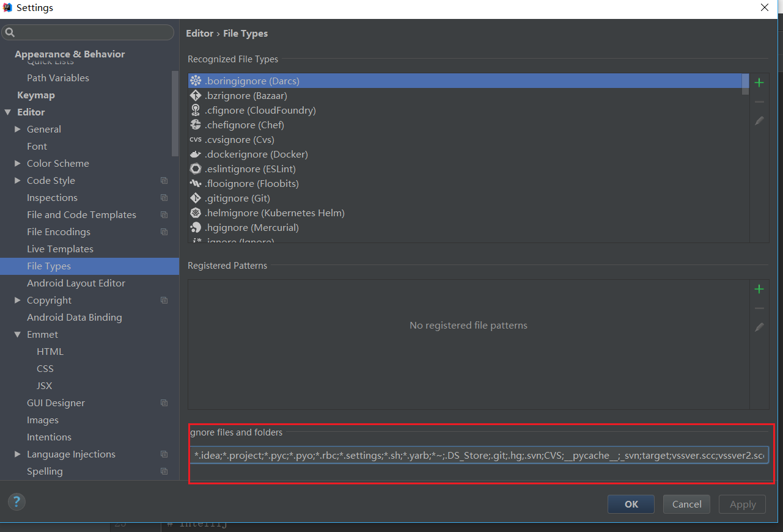Image resolution: width=783 pixels, height=532 pixels.
Task: Click the Apply button
Action: pos(743,504)
